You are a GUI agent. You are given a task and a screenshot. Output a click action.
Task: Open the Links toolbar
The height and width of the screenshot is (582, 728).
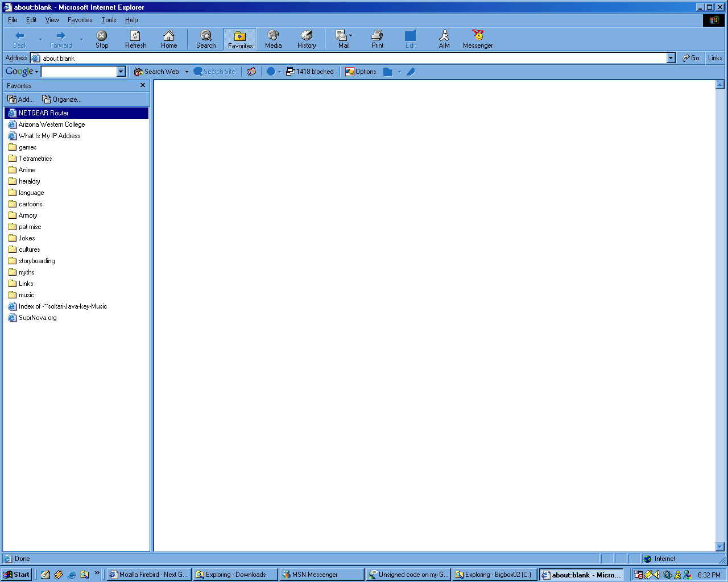[715, 58]
